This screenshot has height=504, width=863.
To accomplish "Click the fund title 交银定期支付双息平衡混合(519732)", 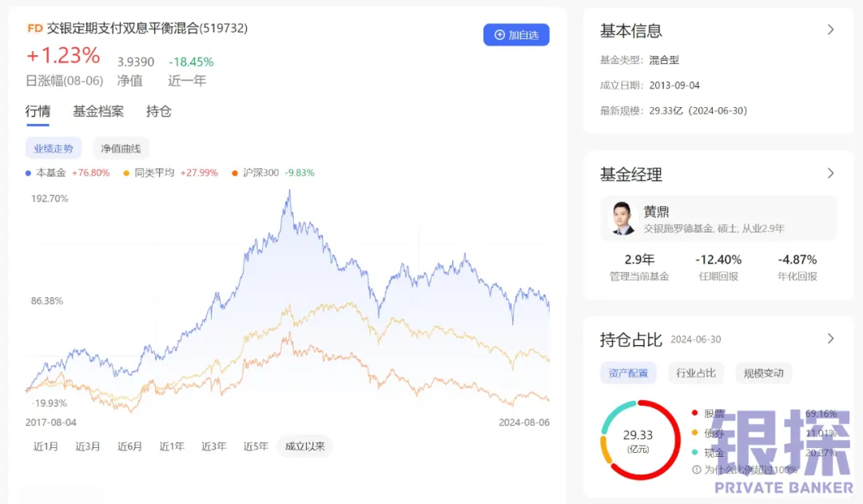I will click(147, 28).
